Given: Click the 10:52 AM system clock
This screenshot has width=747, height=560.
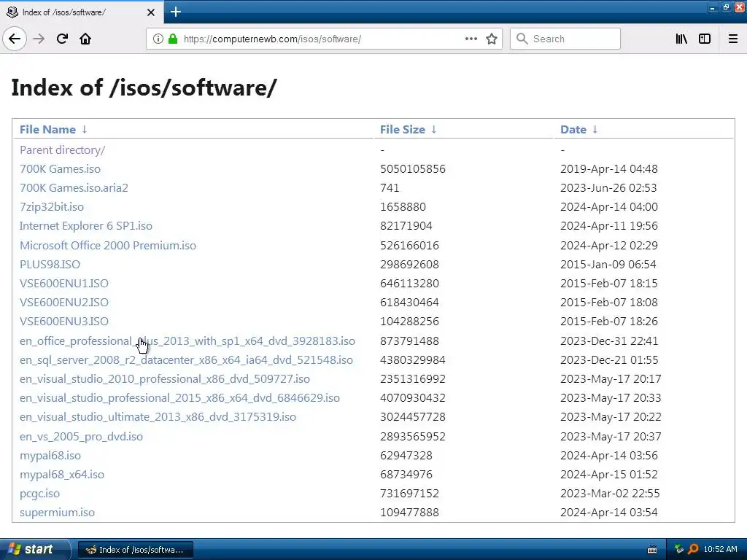Looking at the screenshot, I should [720, 550].
